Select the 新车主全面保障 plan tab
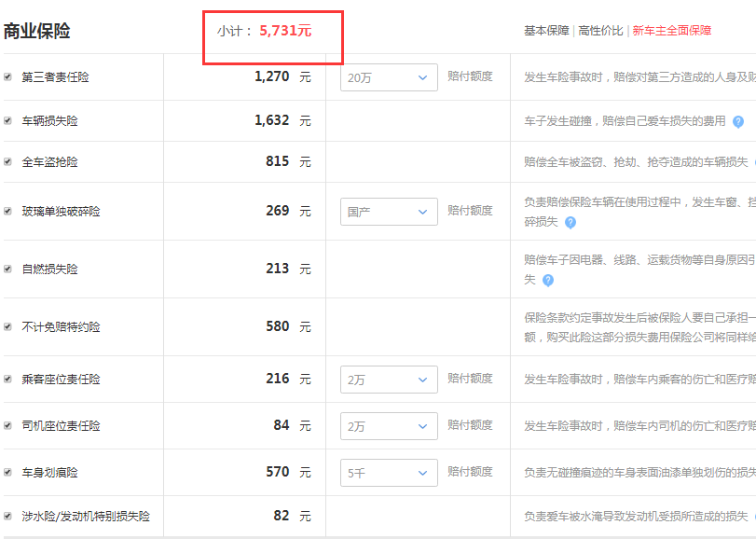This screenshot has width=756, height=539. [671, 31]
